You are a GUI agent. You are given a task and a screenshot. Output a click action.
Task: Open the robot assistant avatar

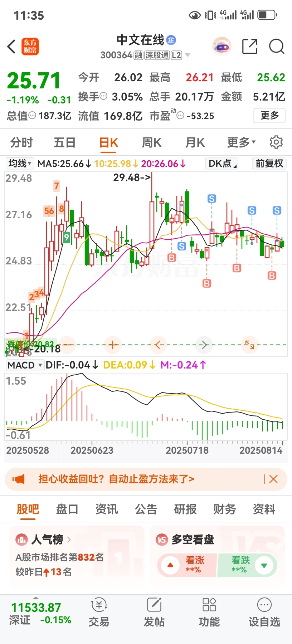pos(222,46)
